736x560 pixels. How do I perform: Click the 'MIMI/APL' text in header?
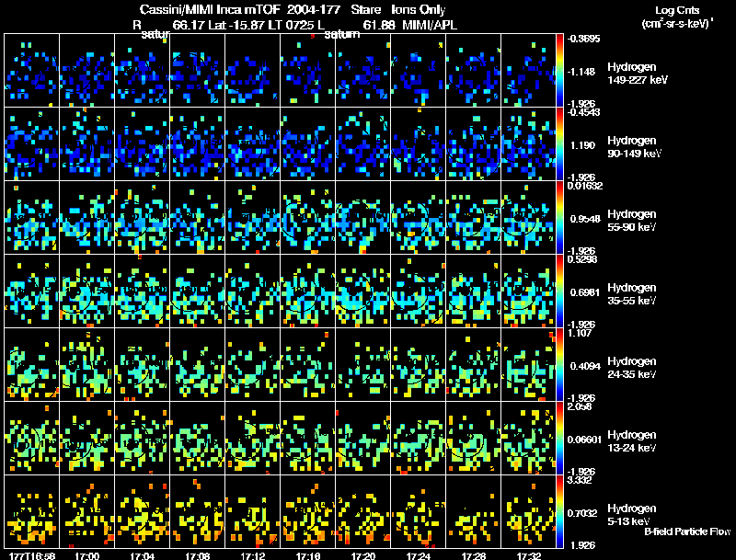(430, 25)
